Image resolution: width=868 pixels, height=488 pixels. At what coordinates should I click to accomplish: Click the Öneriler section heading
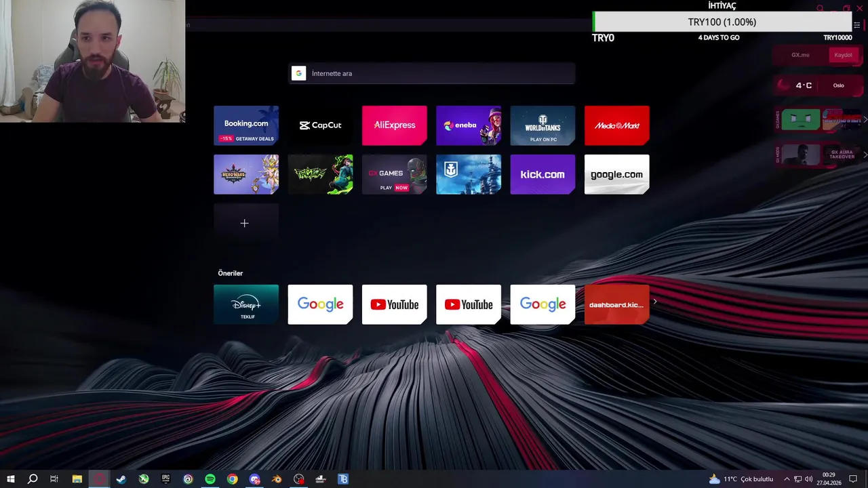click(x=230, y=273)
